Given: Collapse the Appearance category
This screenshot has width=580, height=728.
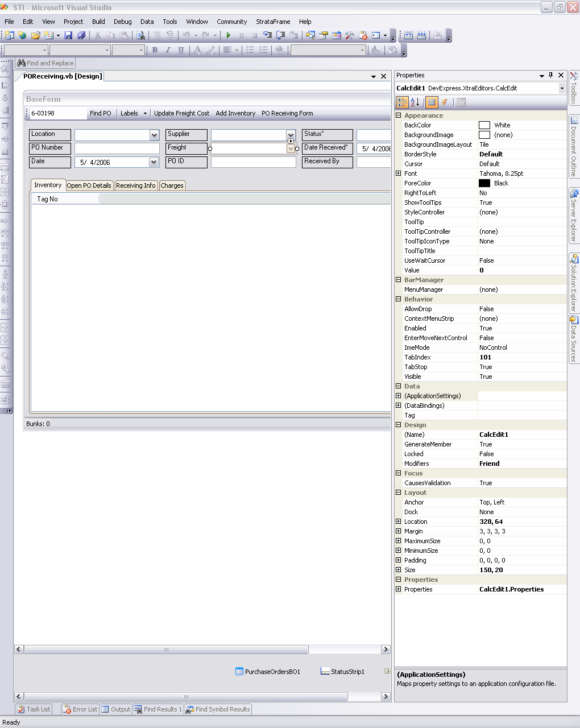Looking at the screenshot, I should [398, 115].
